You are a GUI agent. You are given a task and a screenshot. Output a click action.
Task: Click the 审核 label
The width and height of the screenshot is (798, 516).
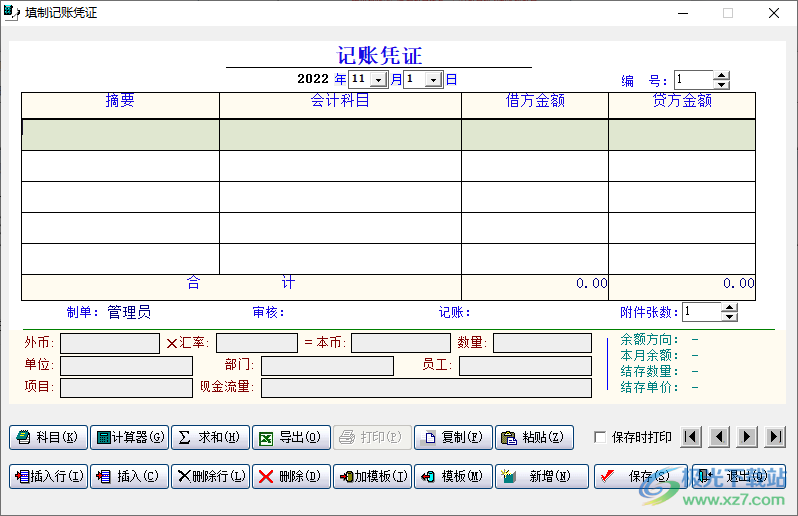268,312
